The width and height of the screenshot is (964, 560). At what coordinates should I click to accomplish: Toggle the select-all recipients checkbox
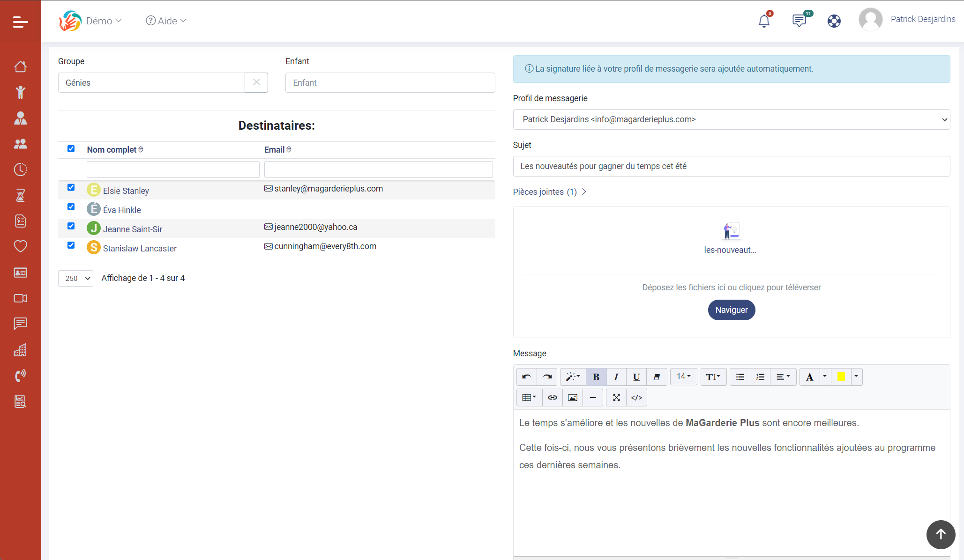tap(71, 148)
